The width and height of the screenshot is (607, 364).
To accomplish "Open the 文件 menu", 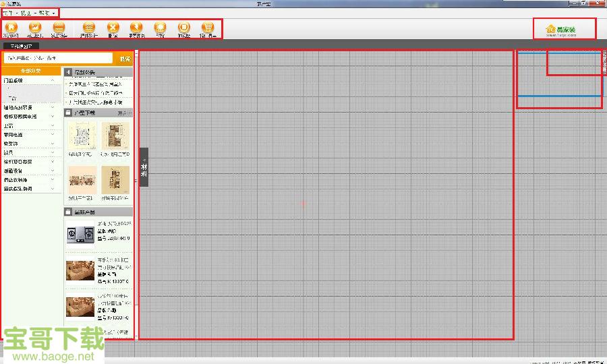I will coord(8,13).
